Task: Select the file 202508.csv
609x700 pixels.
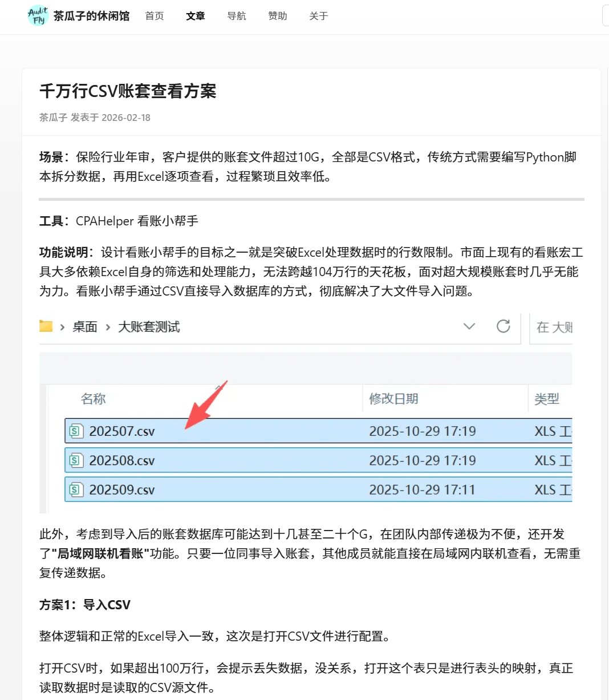Action: 318,460
